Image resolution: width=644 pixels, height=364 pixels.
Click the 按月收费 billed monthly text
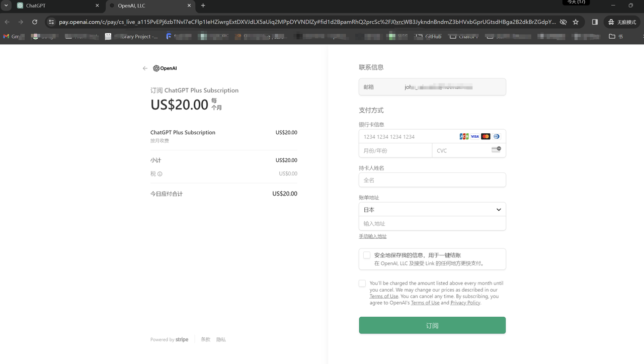click(159, 141)
